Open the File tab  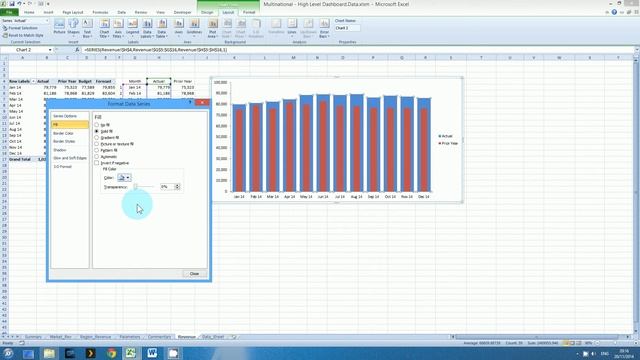(9, 12)
